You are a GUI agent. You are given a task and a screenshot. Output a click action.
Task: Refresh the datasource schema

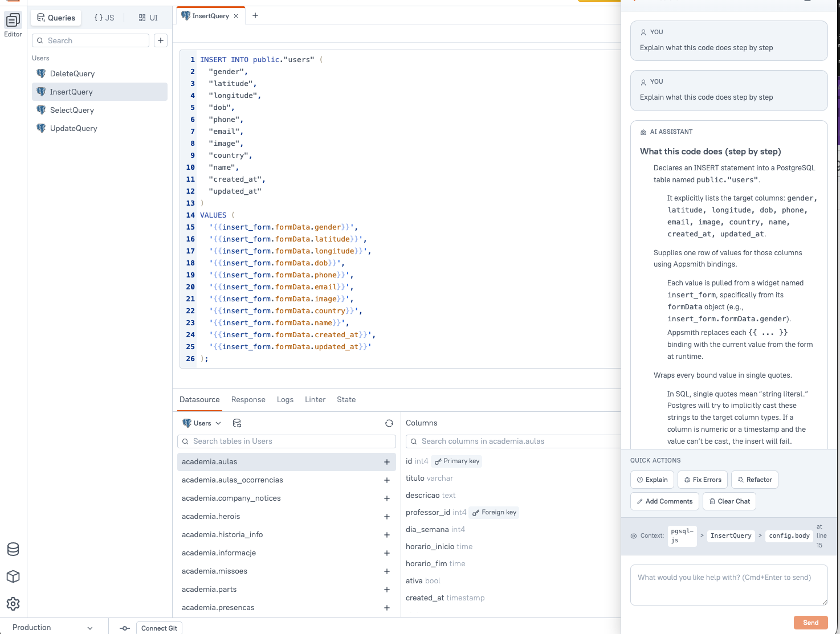(389, 423)
